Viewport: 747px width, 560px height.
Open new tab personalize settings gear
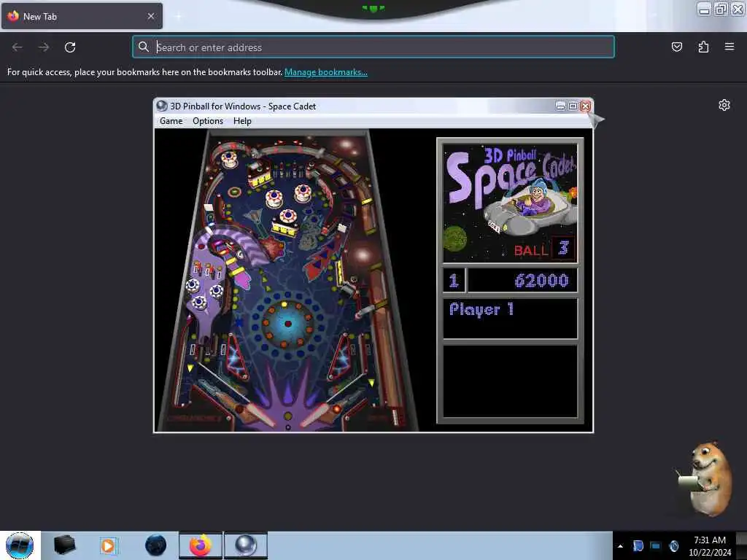point(724,105)
